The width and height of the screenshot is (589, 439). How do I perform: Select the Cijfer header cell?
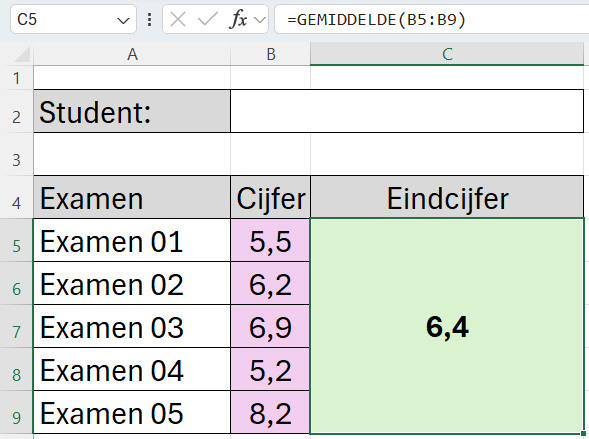(x=270, y=197)
